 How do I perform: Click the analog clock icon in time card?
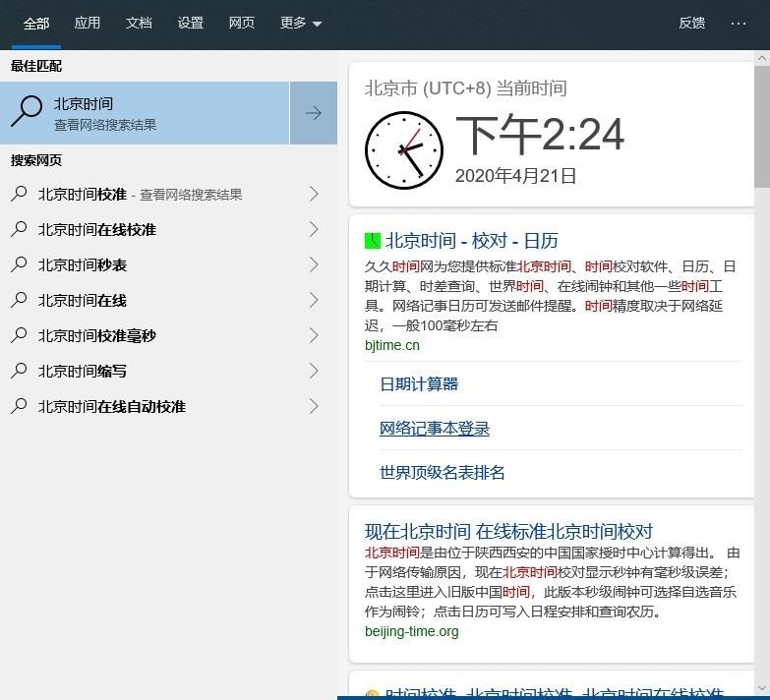point(403,150)
